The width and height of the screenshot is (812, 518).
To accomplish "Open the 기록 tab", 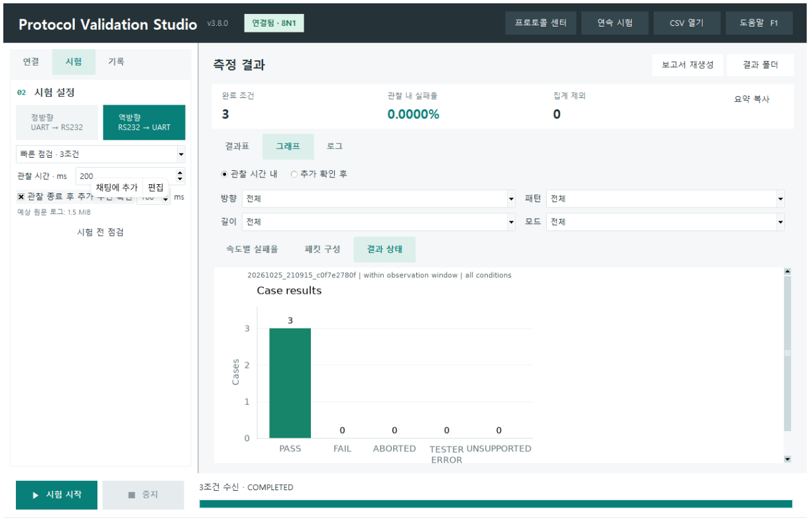I will click(x=116, y=62).
